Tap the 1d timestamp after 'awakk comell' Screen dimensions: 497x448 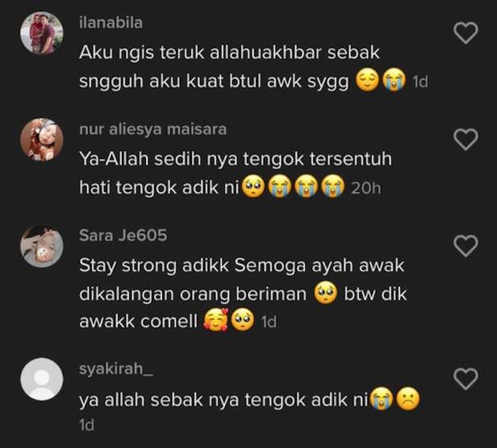point(269,322)
